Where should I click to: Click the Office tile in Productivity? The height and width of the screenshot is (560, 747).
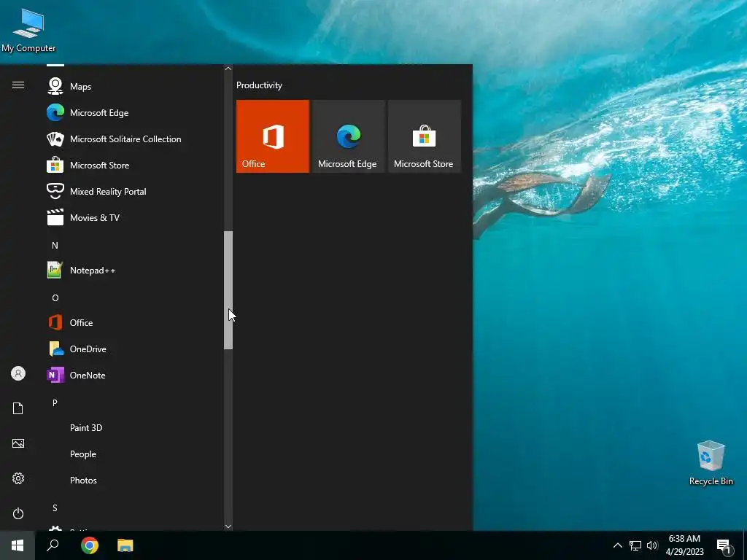(273, 136)
